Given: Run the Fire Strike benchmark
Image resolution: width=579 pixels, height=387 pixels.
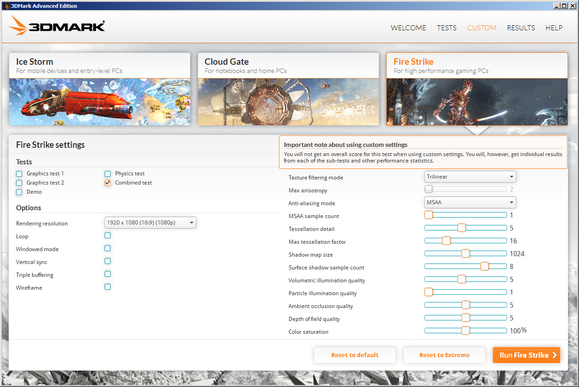Looking at the screenshot, I should (x=526, y=355).
